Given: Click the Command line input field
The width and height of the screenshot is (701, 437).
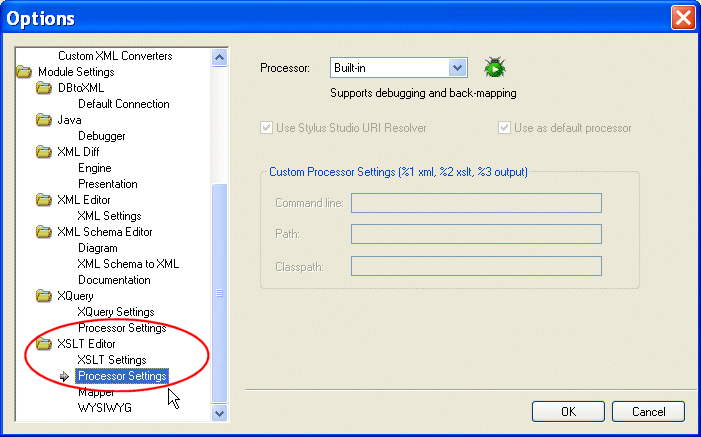Looking at the screenshot, I should pos(476,203).
